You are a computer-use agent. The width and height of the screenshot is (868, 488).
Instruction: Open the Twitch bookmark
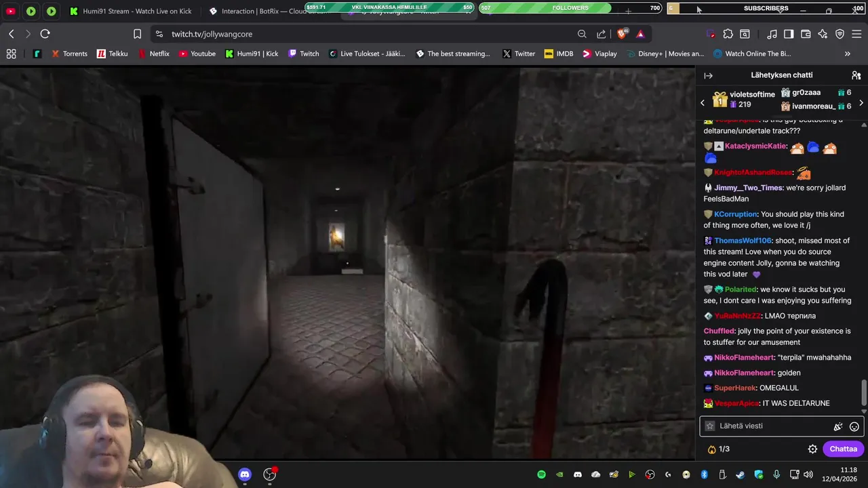coord(304,54)
